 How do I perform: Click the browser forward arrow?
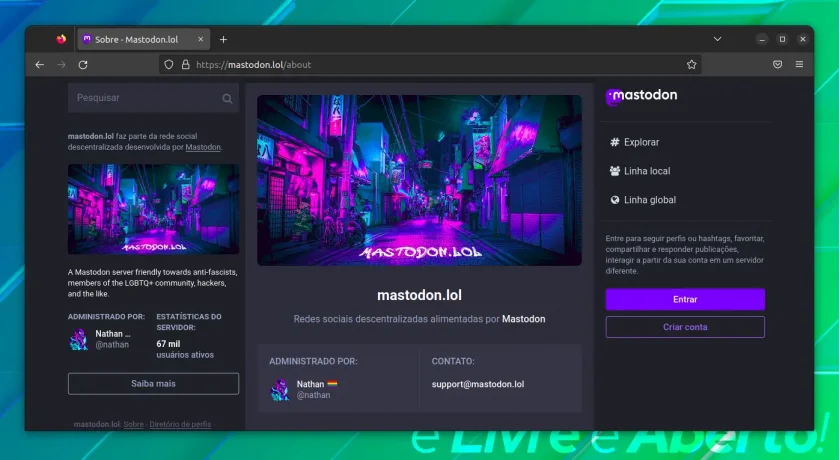coord(62,65)
